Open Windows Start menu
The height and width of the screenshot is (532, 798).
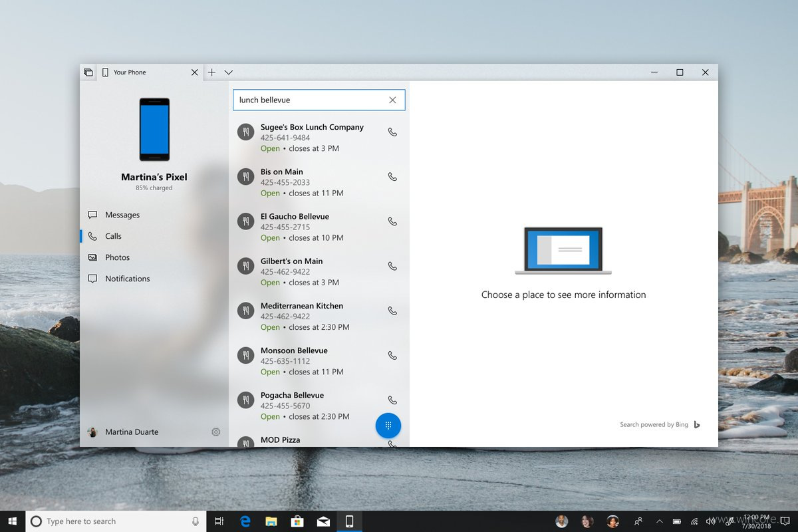click(x=13, y=521)
